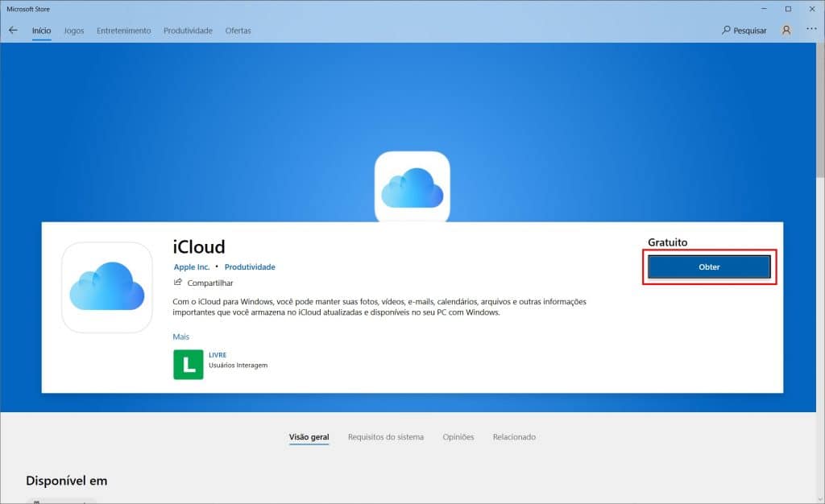Click the Disponível em heading
Viewport: 825px width, 504px height.
click(66, 481)
